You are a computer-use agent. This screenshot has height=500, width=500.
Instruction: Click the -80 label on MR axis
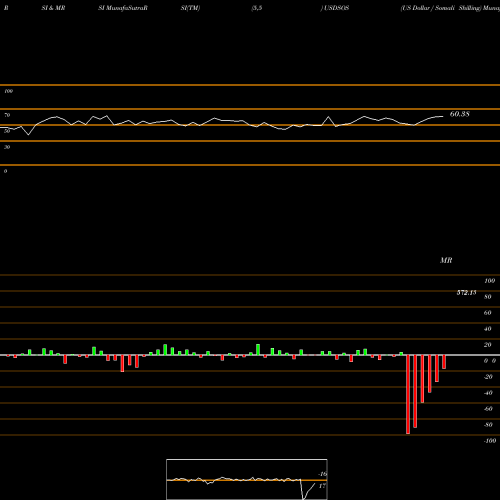pos(488,425)
